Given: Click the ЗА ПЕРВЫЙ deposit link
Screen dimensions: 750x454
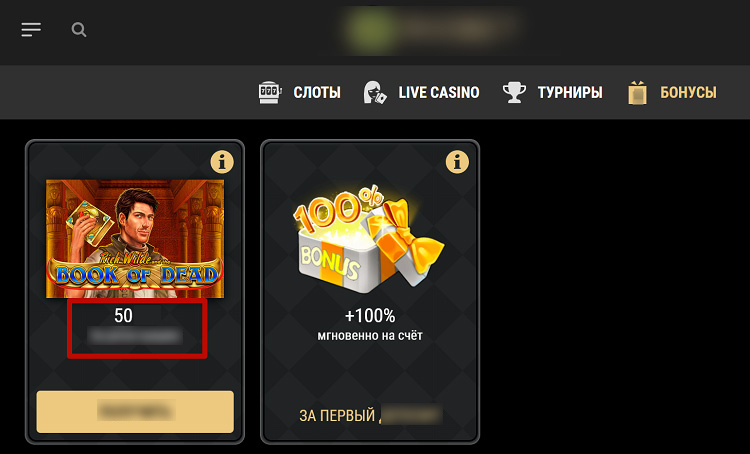Looking at the screenshot, I should tap(371, 415).
